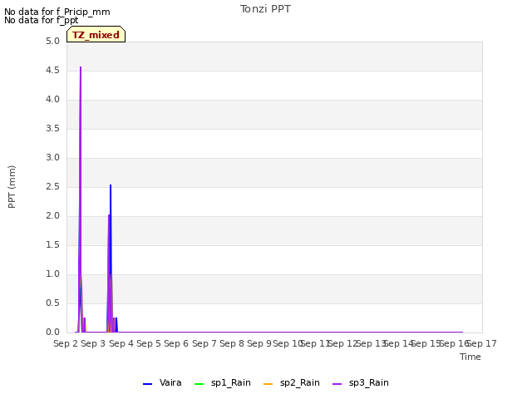Screen dimensions: 532x399
Task: Click the orange sp2_Rain legend color marker
Action: (x=268, y=384)
